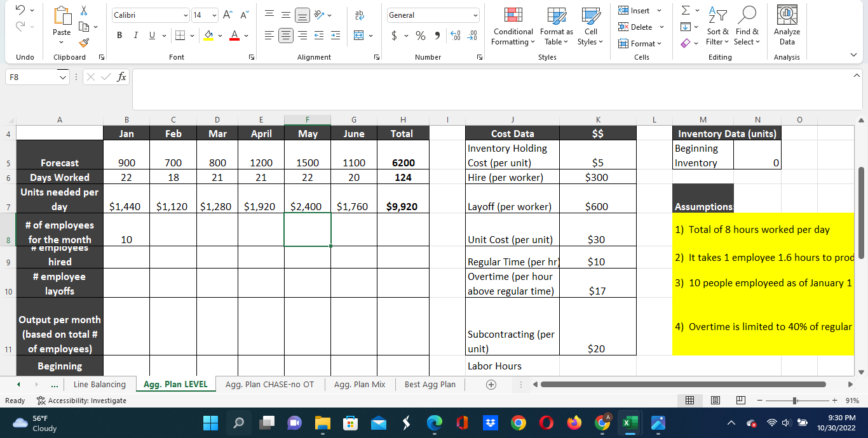Center text horizontally
The width and height of the screenshot is (868, 438).
286,35
